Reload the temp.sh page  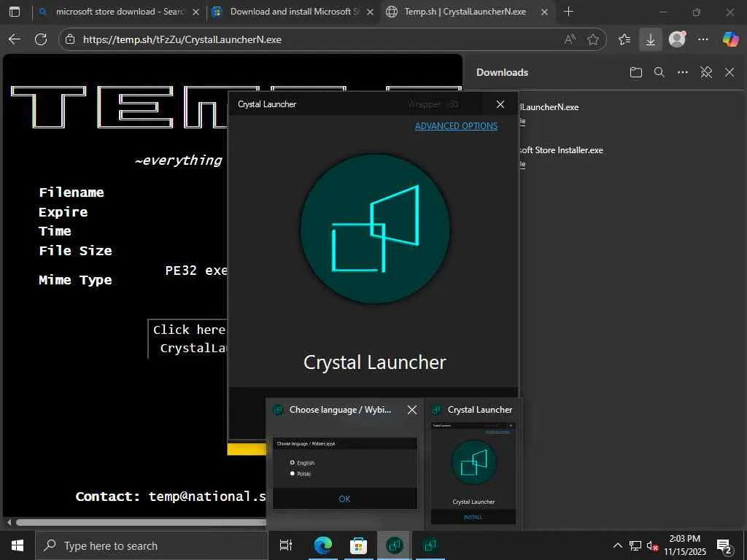[x=41, y=39]
